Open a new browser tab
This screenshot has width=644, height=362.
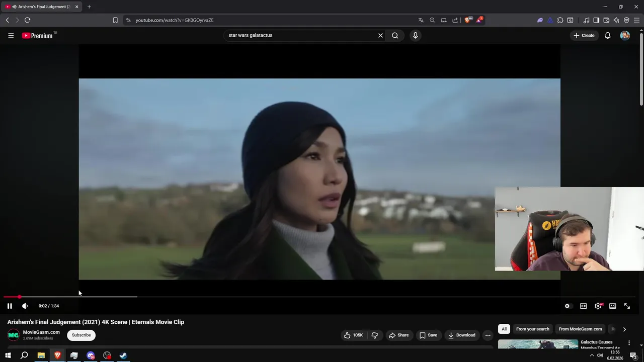coord(89,7)
